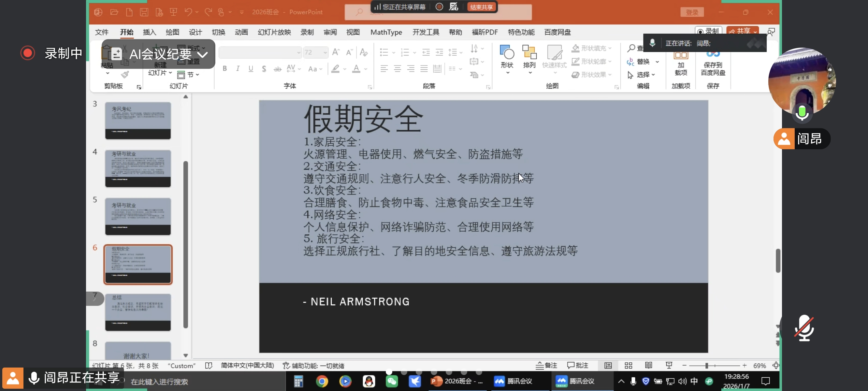The width and height of the screenshot is (868, 391).
Task: Open the font size combo box
Action: pos(315,52)
